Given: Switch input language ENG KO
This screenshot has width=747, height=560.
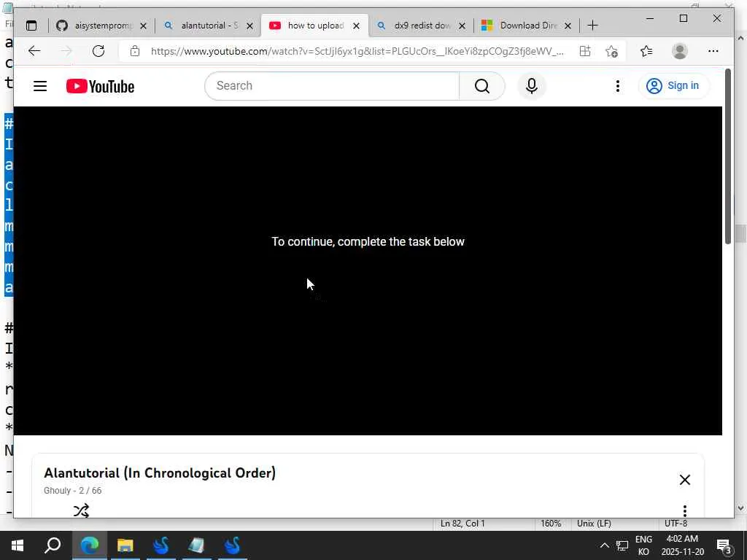Looking at the screenshot, I should tap(643, 545).
